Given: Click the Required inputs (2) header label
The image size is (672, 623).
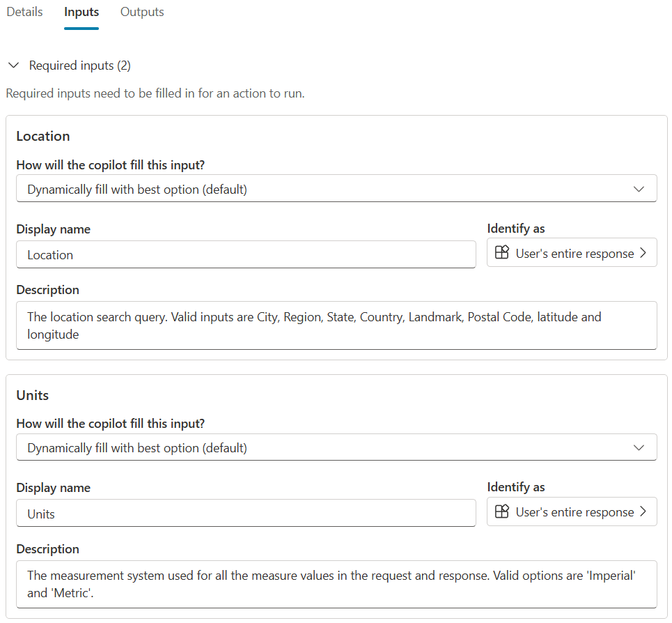Looking at the screenshot, I should (x=79, y=66).
